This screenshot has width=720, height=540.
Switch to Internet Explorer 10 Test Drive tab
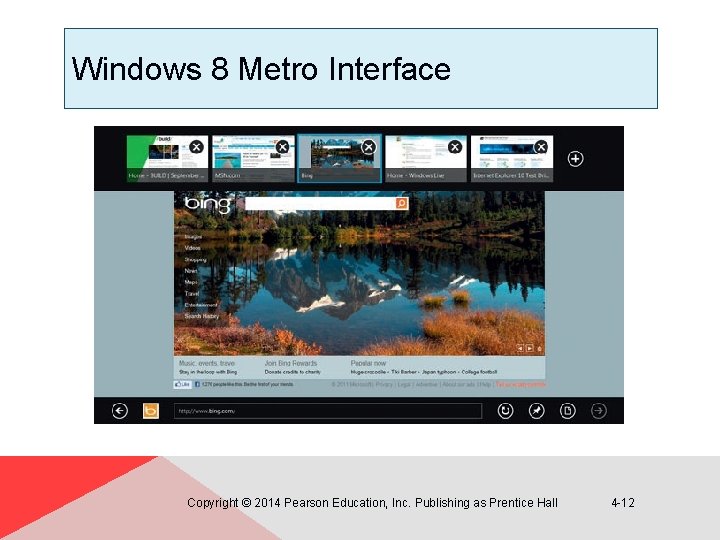pyautogui.click(x=512, y=158)
